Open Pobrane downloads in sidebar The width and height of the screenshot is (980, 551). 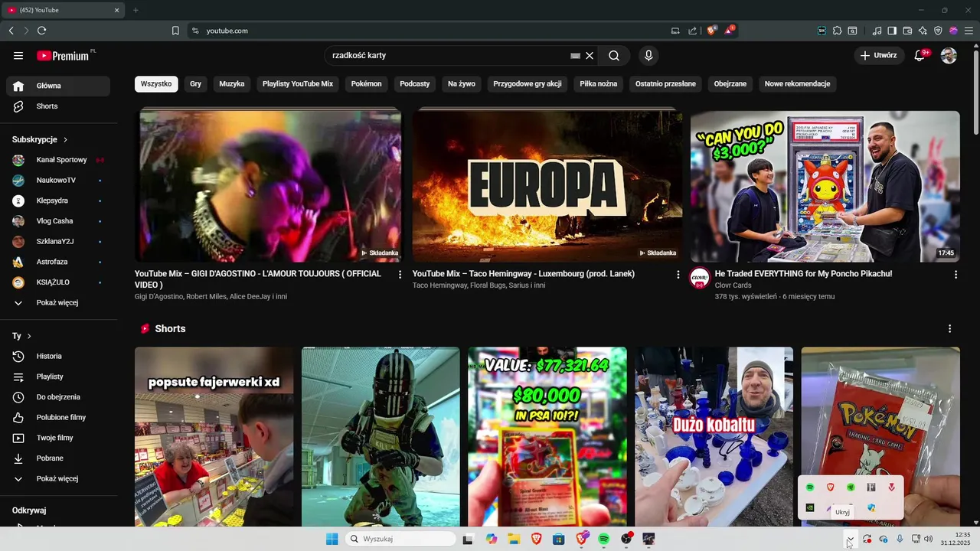(57, 458)
